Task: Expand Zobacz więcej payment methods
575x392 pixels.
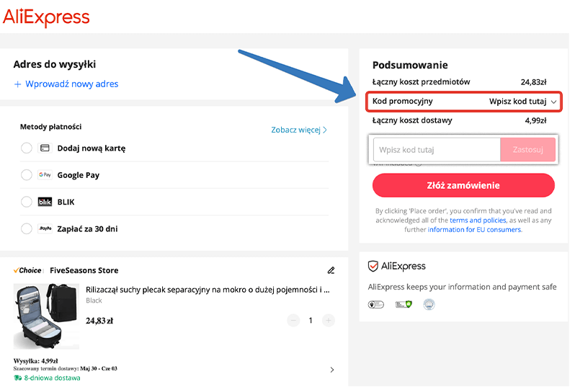Action: click(x=299, y=130)
